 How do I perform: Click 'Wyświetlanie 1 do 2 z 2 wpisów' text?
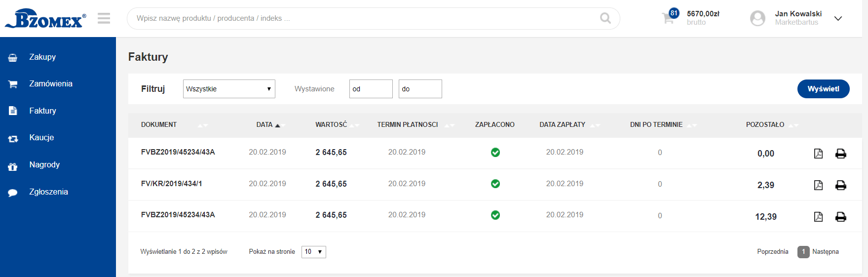coord(184,252)
